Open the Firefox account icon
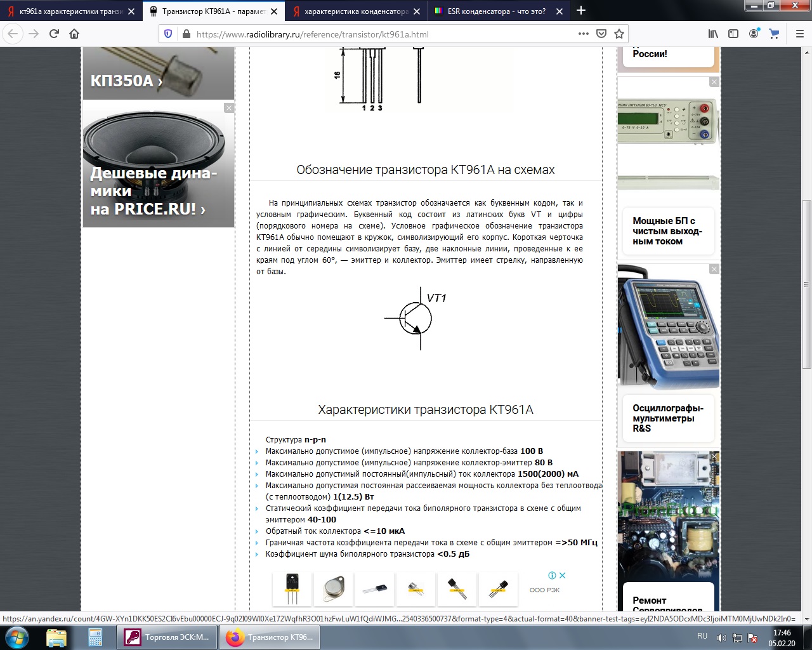Viewport: 812px width, 650px height. [x=754, y=34]
